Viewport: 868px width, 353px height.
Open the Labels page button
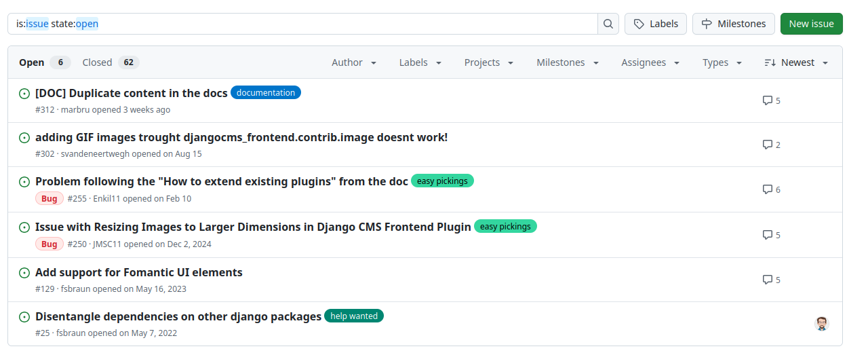pos(656,24)
